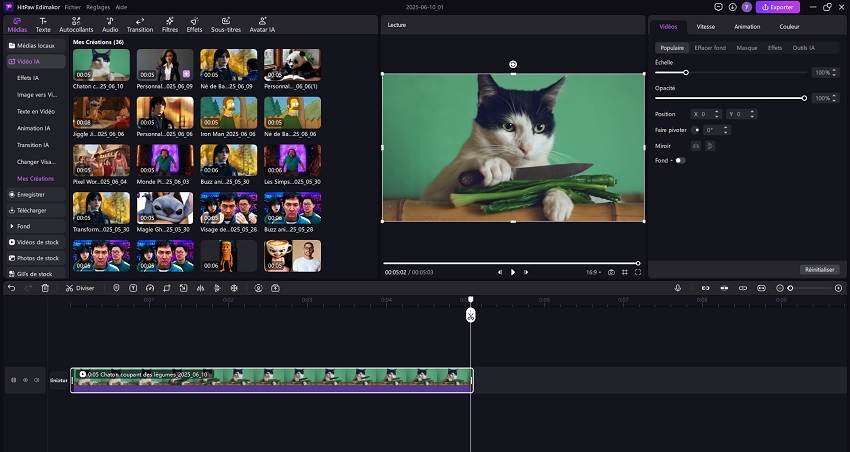Open the Aide menu
850x452 pixels.
[x=121, y=8]
